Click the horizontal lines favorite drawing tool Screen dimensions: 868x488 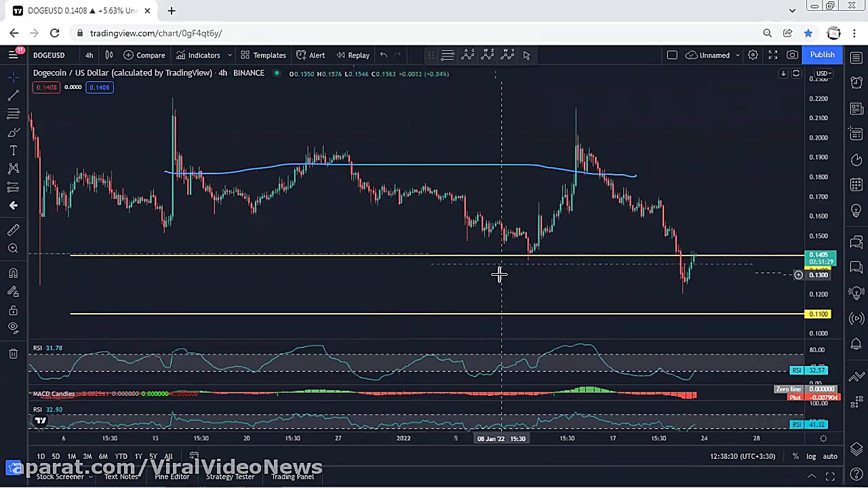pos(448,55)
